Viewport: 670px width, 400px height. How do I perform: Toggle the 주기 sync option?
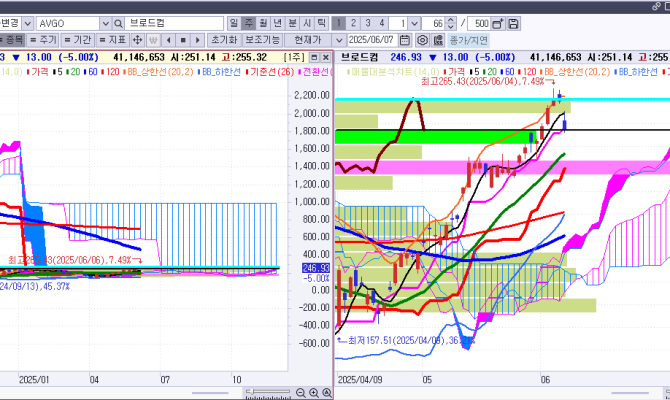44,39
